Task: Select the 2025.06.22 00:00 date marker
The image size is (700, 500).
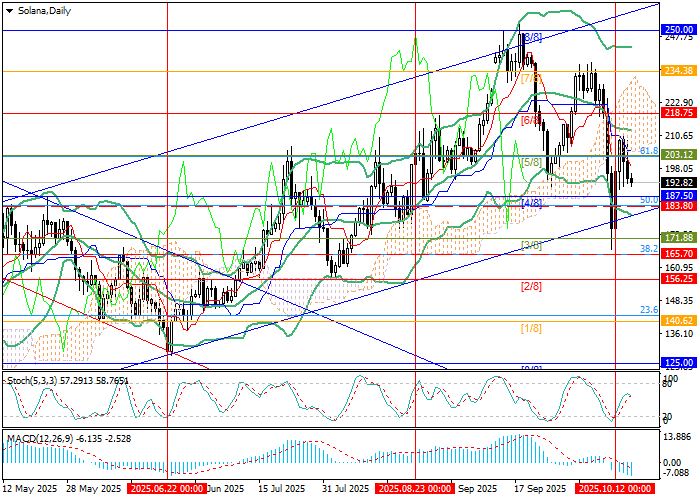Action: point(167,489)
